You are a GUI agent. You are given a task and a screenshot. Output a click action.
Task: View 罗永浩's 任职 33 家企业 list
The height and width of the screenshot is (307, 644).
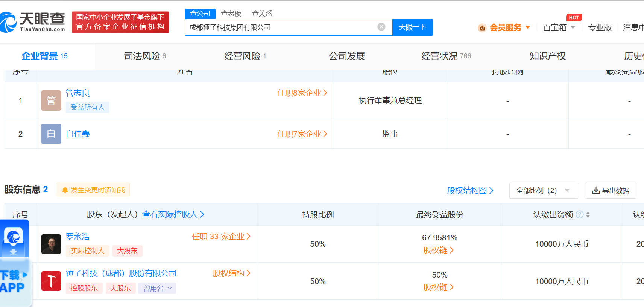[x=221, y=237]
